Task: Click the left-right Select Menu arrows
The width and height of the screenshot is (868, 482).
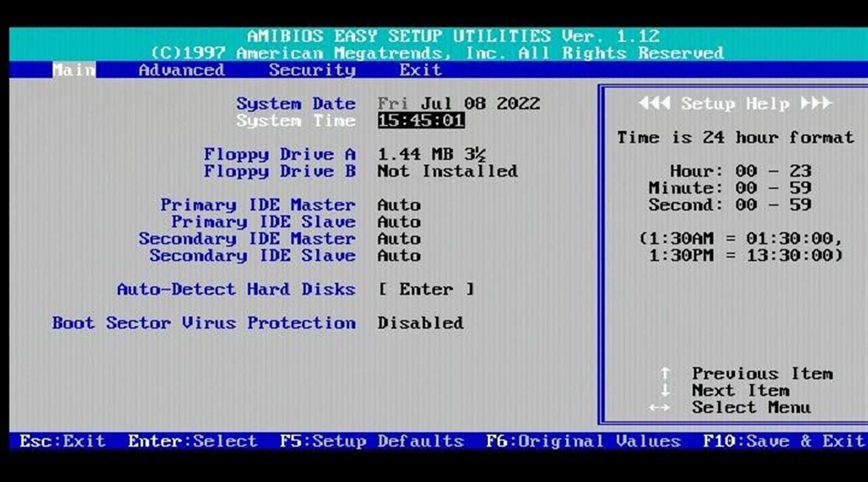Action: (659, 408)
